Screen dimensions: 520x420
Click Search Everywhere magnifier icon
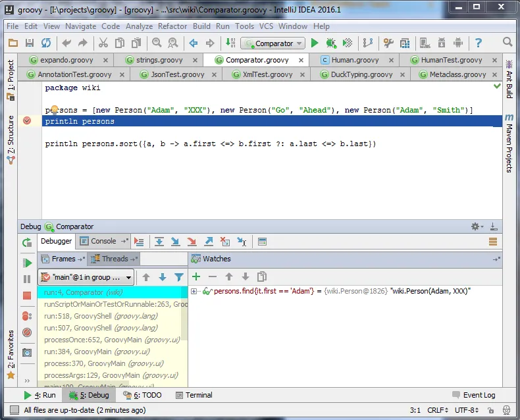click(x=507, y=42)
